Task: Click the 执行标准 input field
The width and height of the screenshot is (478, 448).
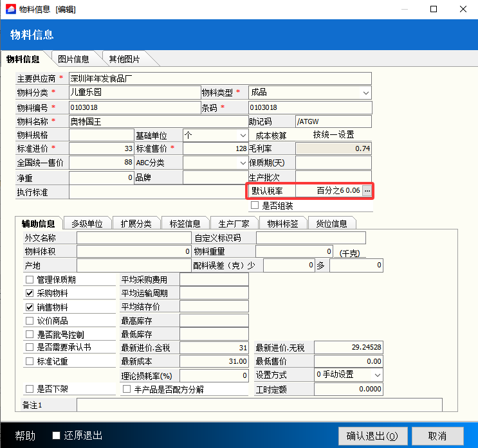Action: pos(158,192)
